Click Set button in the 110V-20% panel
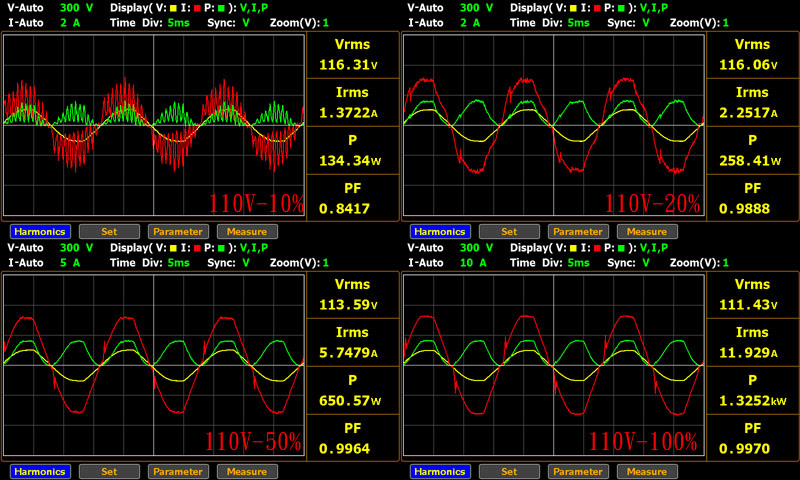This screenshot has height=480, width=800. point(509,232)
